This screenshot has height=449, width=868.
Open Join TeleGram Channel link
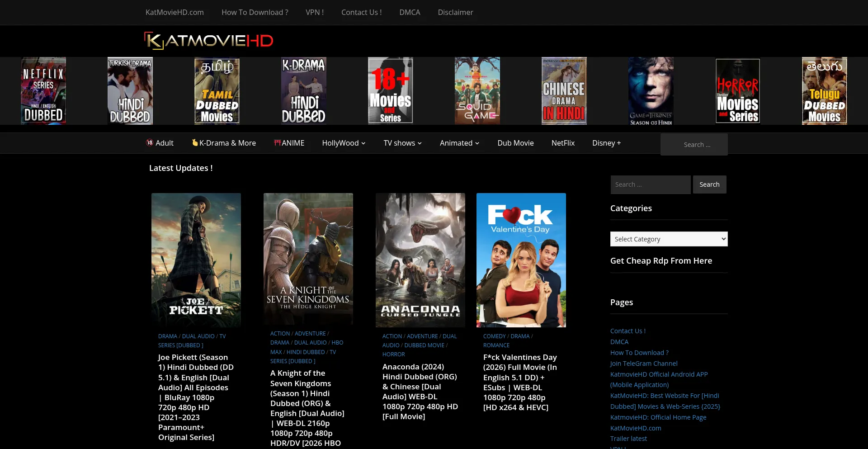pos(644,364)
